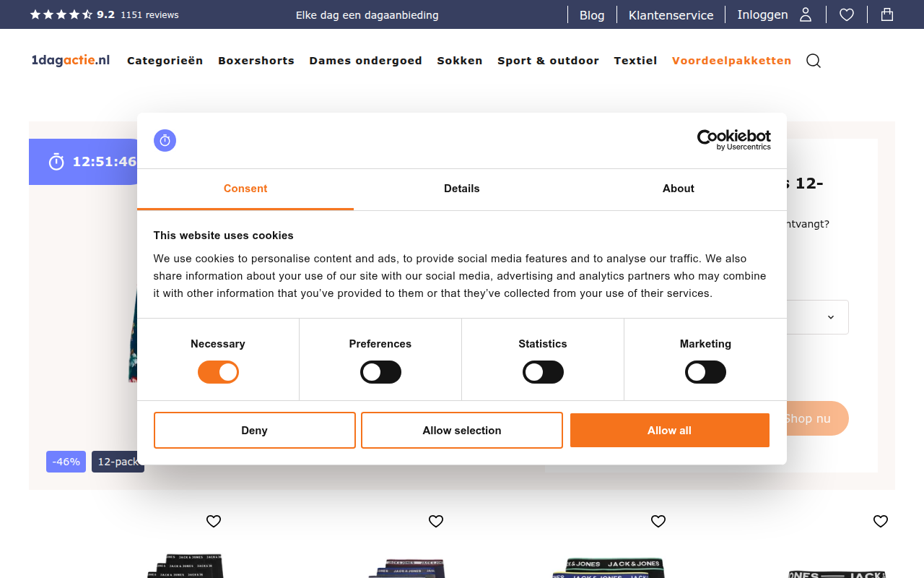Viewport: 924px width, 578px height.
Task: Open the wishlist heart in header
Action: [847, 14]
